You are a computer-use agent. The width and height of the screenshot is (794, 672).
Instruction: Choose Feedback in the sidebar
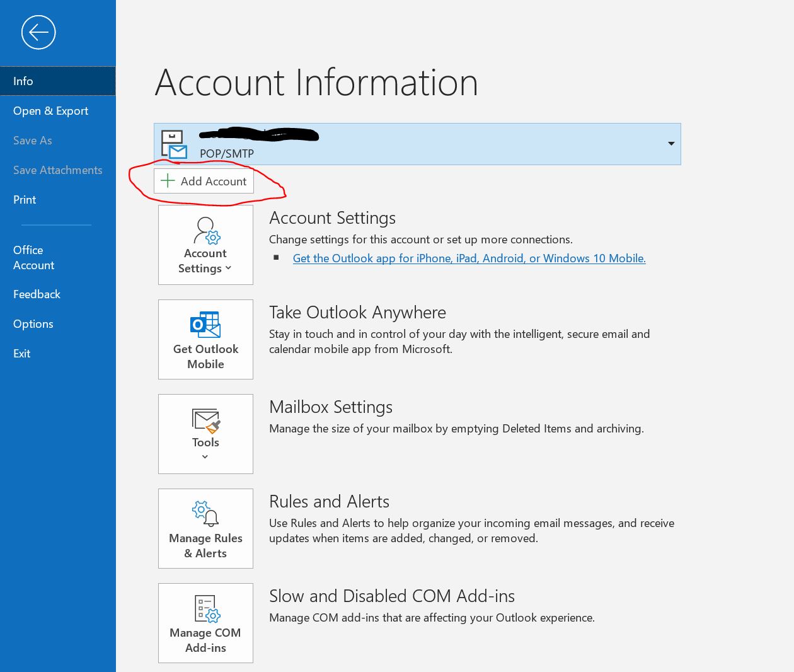click(37, 294)
